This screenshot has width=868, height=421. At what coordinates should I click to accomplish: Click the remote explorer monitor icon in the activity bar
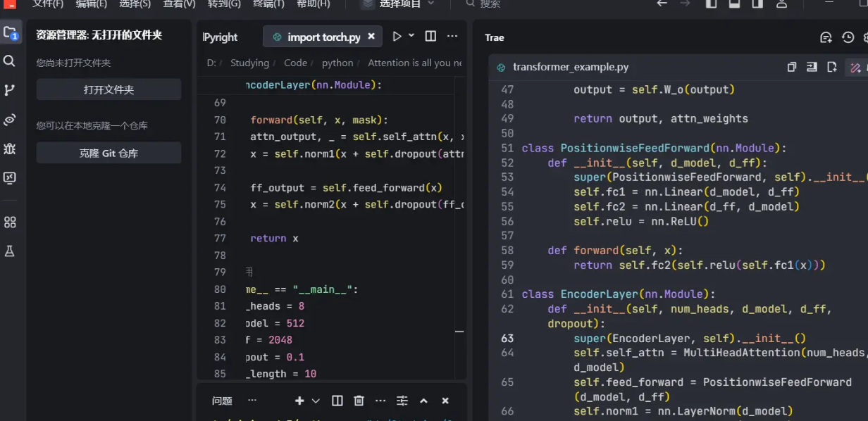pyautogui.click(x=10, y=178)
